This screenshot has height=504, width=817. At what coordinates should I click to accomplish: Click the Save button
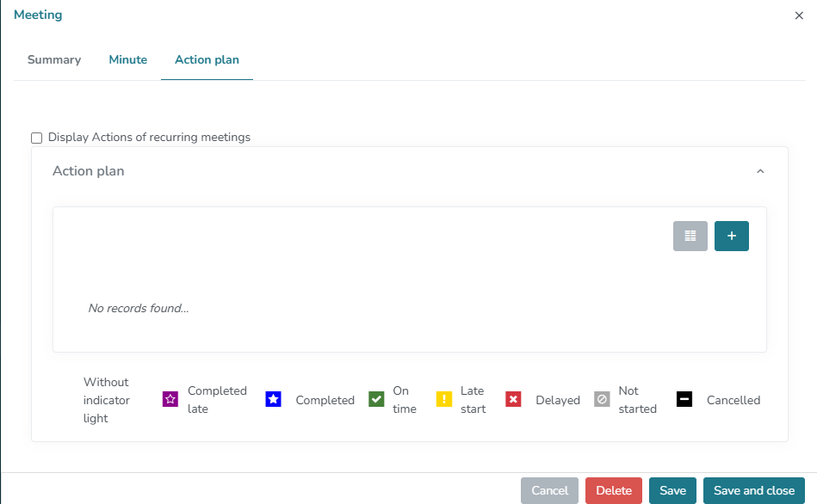672,490
